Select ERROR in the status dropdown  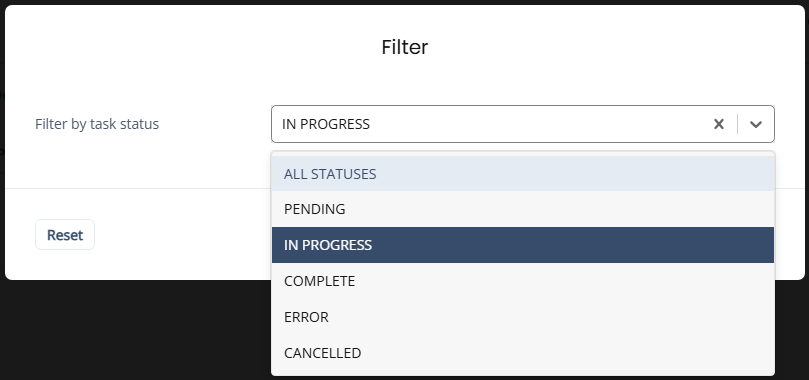(x=523, y=317)
